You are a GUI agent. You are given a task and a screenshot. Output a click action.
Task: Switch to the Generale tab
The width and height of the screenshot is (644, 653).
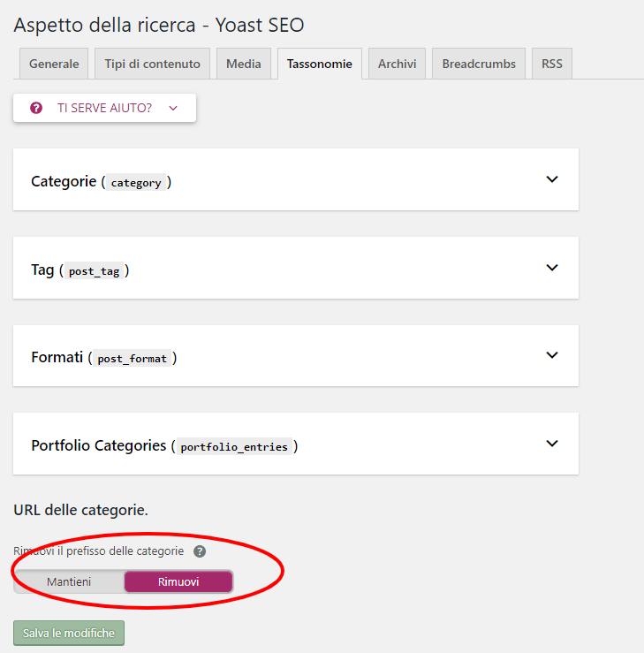point(54,64)
